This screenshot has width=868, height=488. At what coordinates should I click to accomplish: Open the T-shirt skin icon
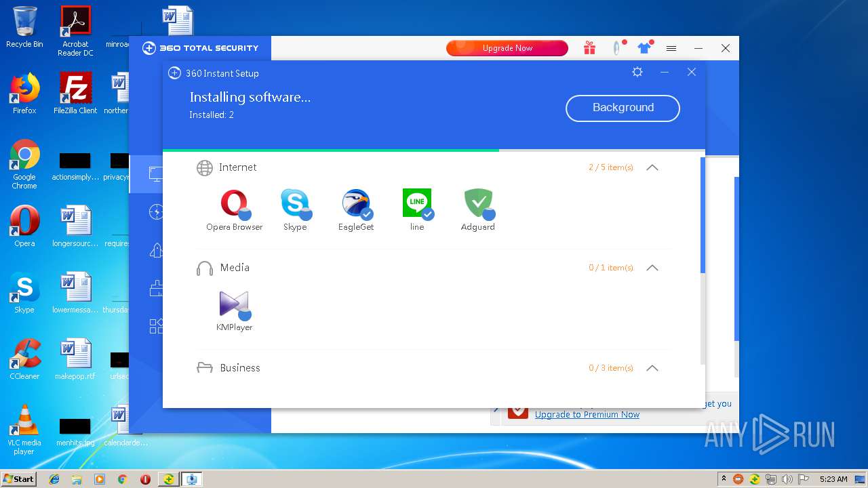click(x=644, y=48)
